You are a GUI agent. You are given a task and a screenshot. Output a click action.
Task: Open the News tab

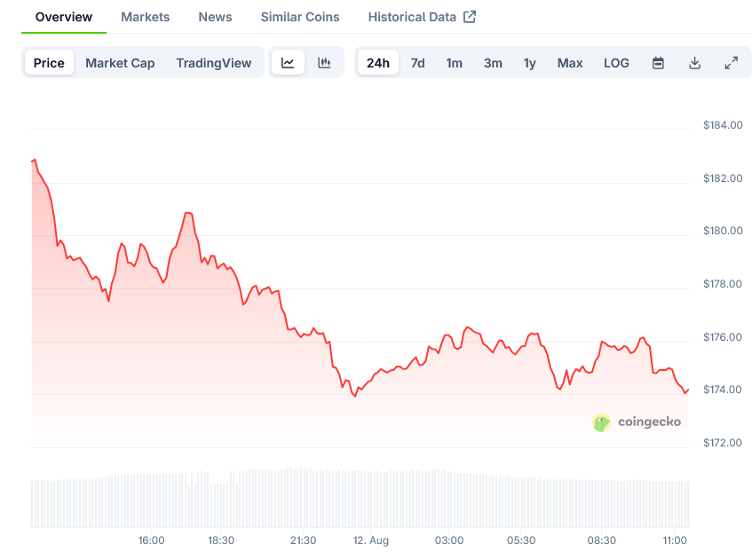click(x=215, y=17)
